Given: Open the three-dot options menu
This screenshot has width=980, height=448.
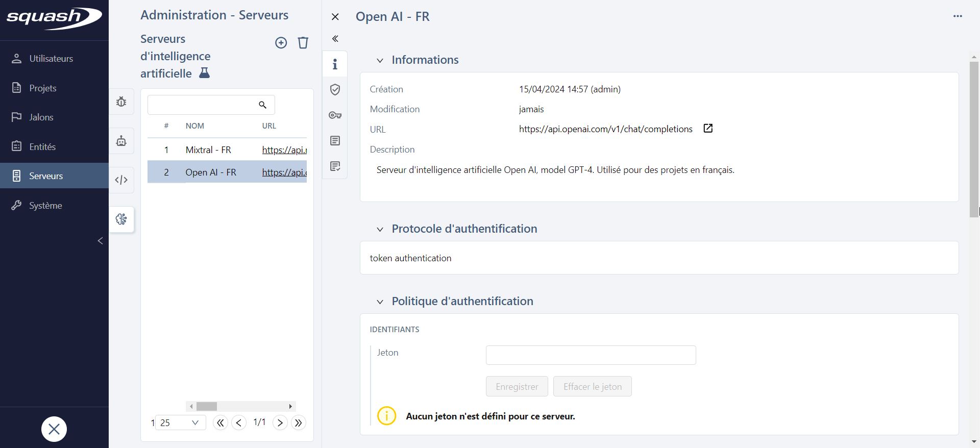Looking at the screenshot, I should click(x=958, y=16).
